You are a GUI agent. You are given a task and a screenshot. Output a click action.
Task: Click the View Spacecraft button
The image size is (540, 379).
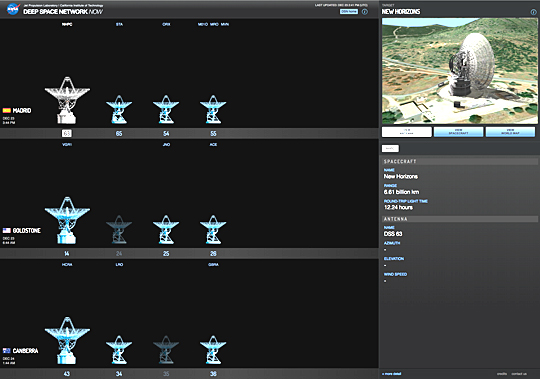pyautogui.click(x=458, y=132)
